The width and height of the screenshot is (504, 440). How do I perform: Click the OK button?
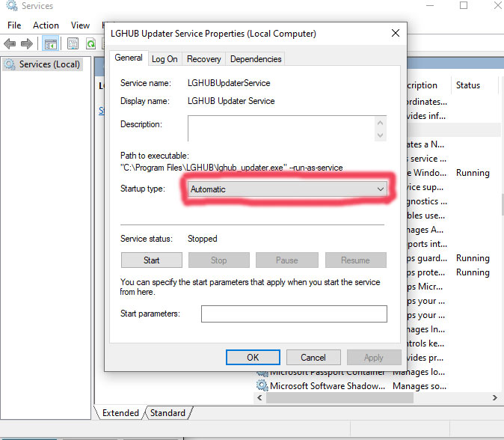coord(253,358)
